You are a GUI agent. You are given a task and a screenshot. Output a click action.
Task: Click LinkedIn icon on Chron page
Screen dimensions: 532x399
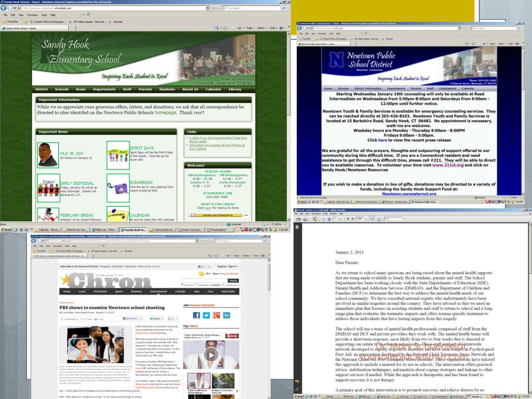coord(227,315)
